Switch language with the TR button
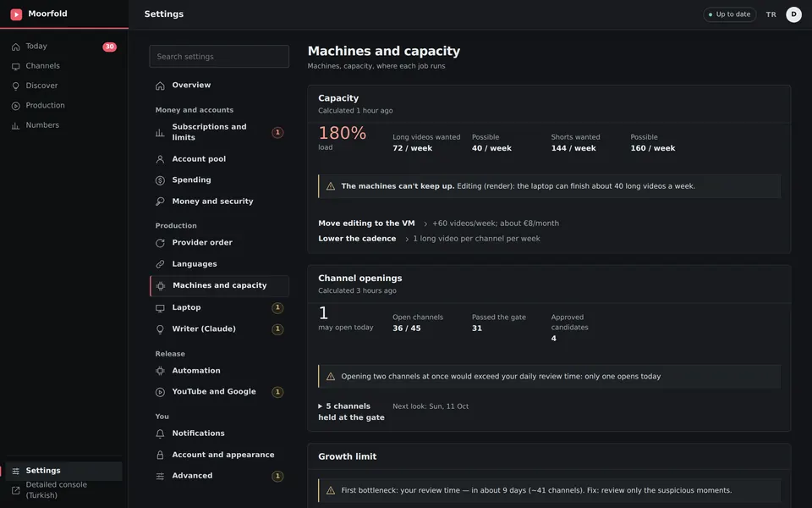The height and width of the screenshot is (508, 812). pos(771,14)
